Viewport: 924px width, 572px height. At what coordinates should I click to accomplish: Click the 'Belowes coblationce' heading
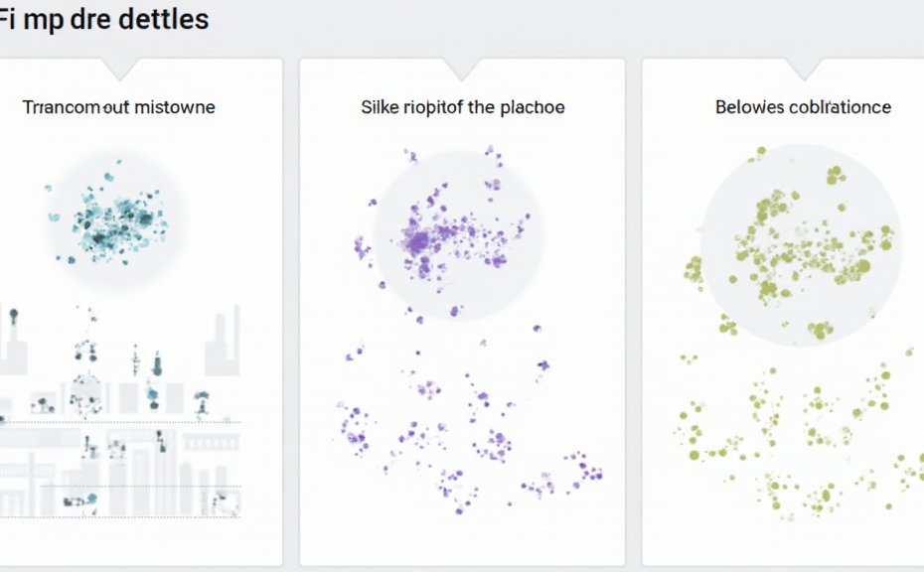point(803,107)
